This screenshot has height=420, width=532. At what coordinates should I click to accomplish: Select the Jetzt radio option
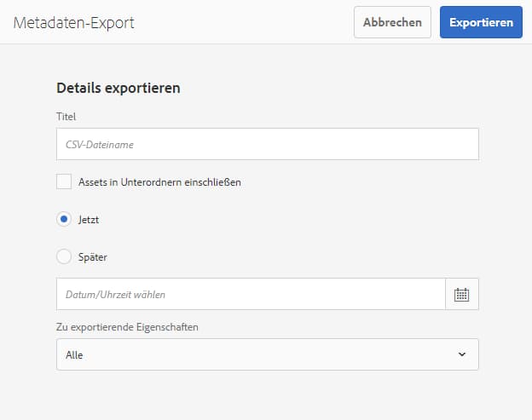click(64, 219)
